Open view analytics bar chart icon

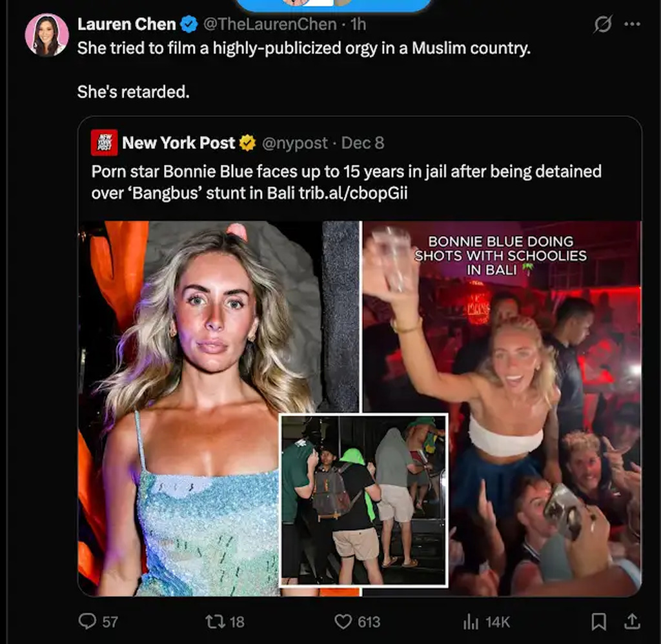pos(470,621)
